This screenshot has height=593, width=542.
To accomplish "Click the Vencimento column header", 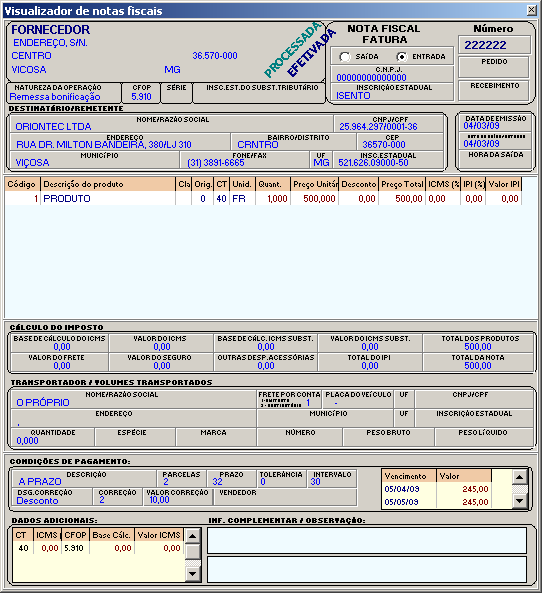I will [409, 476].
